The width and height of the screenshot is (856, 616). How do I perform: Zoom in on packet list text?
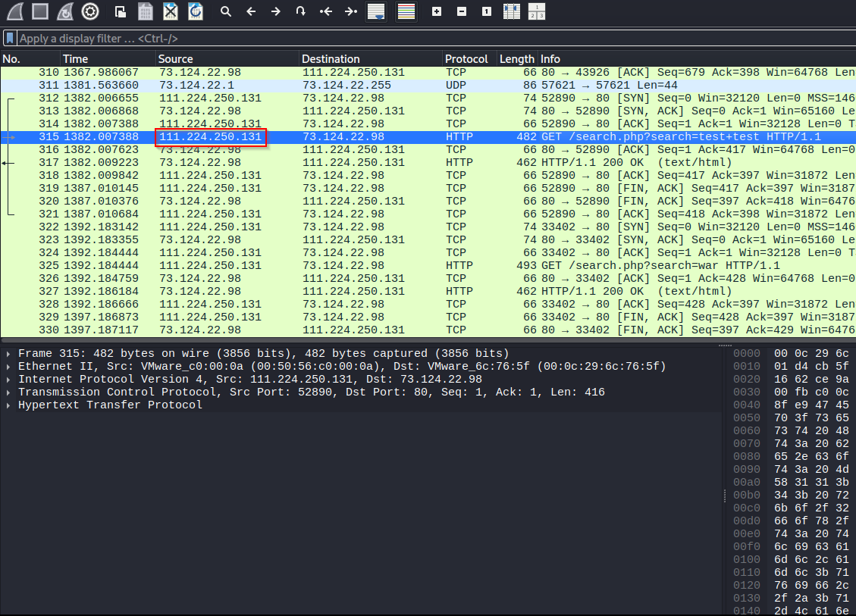pos(436,11)
